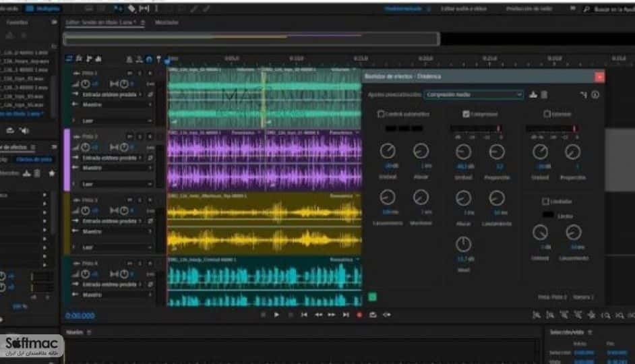This screenshot has width=635, height=364.
Task: Click star favorite icon in effects rack
Action: [52, 173]
